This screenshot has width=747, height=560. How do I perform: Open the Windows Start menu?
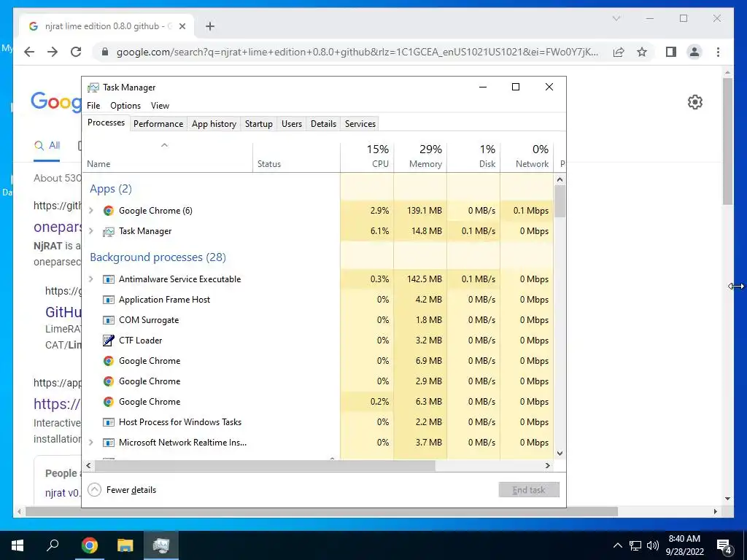coord(18,545)
